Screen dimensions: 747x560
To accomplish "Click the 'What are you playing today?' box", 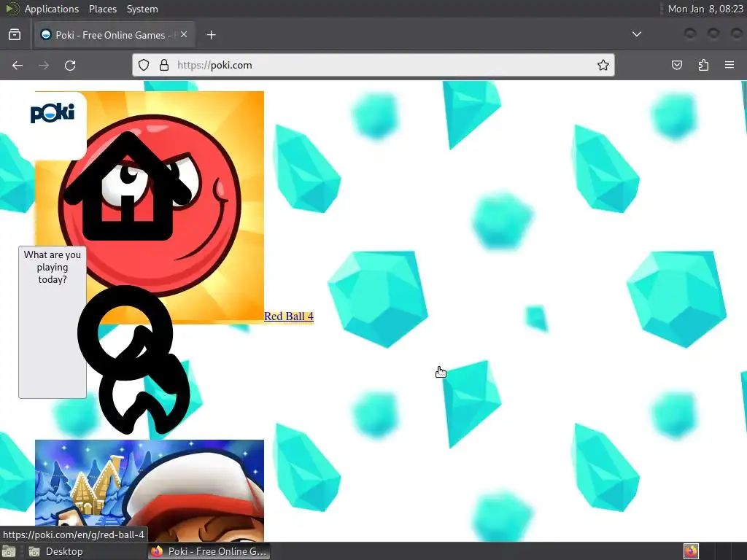I will coord(53,322).
